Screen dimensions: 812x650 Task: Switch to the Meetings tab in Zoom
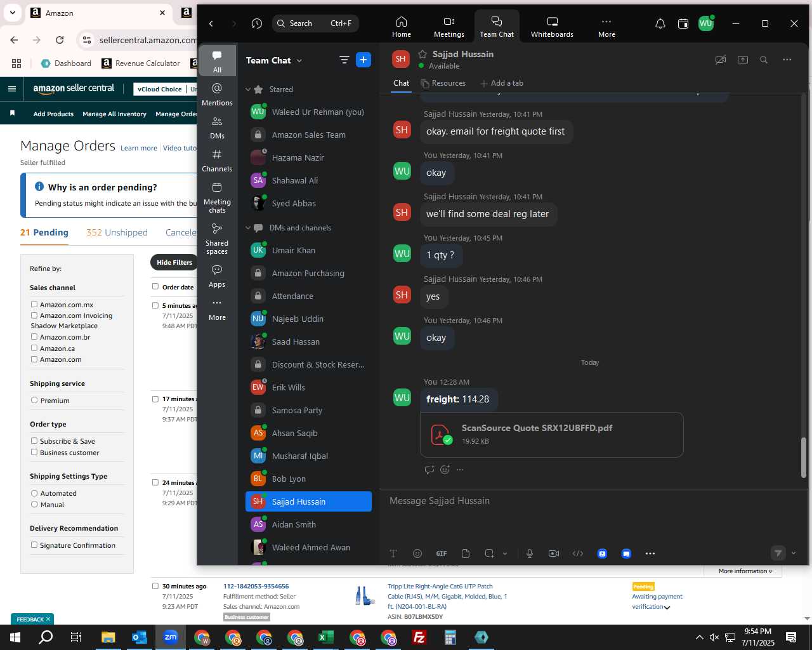pos(449,27)
